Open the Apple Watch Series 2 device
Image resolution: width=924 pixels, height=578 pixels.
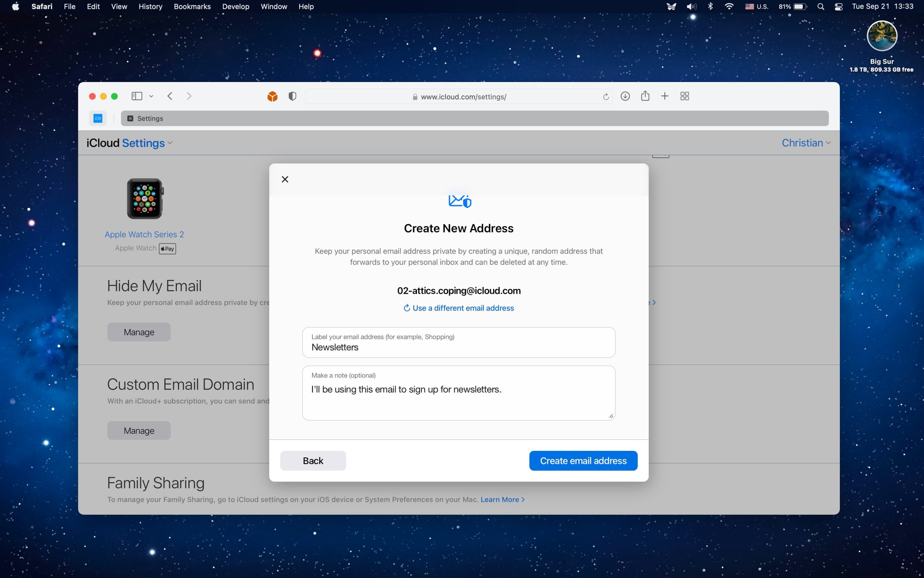click(144, 234)
